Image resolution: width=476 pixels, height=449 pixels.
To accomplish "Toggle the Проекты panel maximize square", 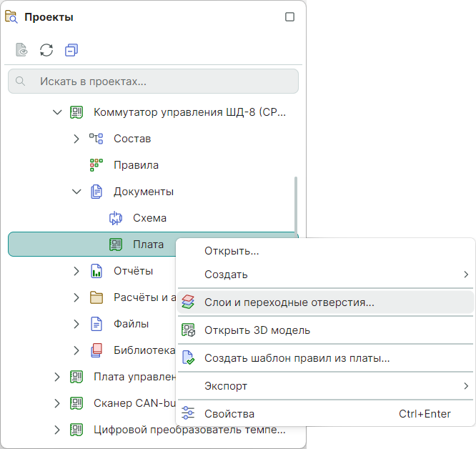I will coord(289,17).
